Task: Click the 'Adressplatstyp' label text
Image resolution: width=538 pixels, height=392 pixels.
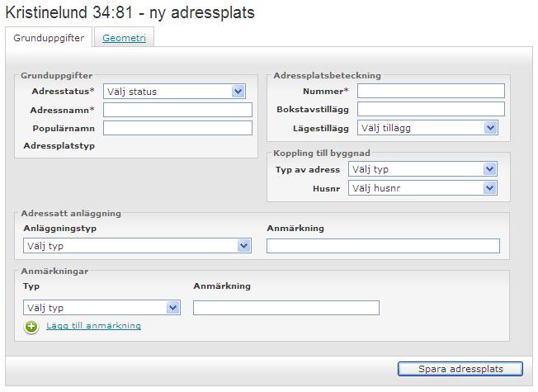Action: click(59, 146)
